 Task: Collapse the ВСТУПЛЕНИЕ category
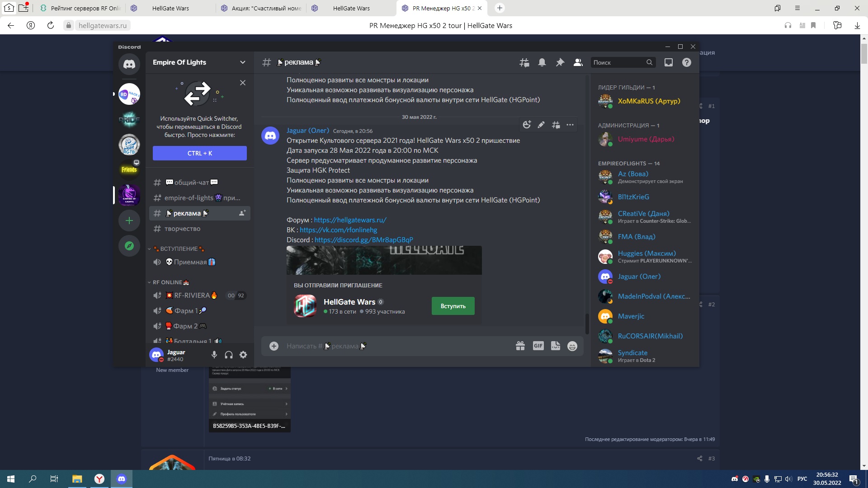pos(179,249)
